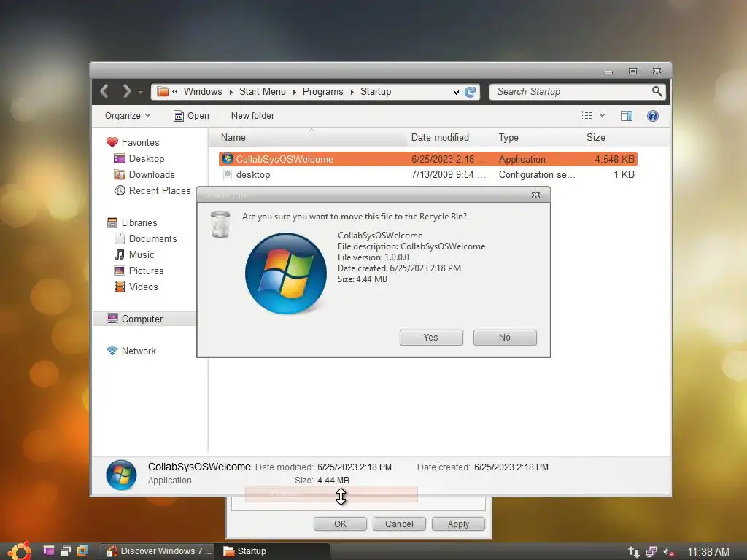Open the Organize menu
This screenshot has height=560, width=747.
coord(127,116)
